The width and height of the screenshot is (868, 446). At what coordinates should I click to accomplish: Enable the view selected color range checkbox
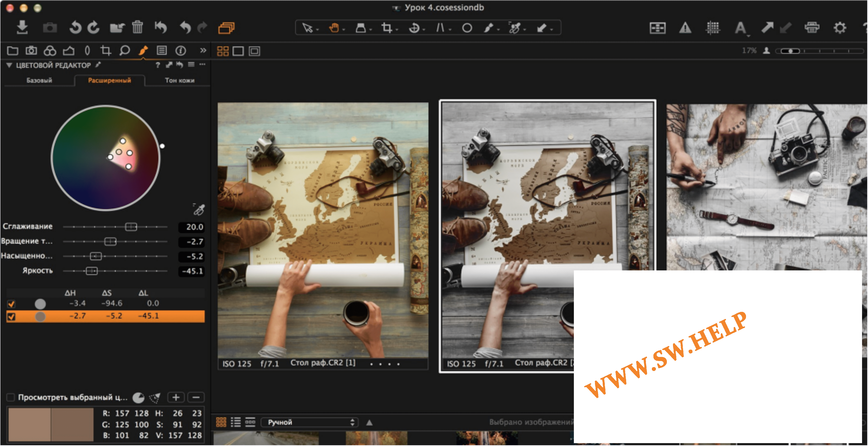(11, 397)
